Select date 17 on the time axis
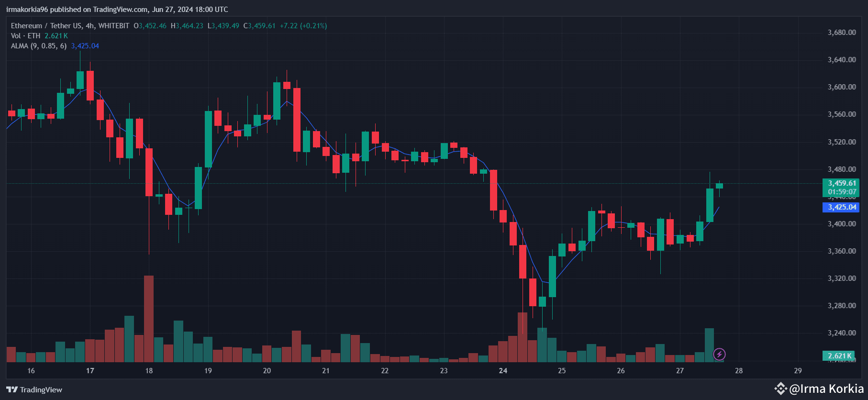The image size is (868, 400). pos(90,370)
